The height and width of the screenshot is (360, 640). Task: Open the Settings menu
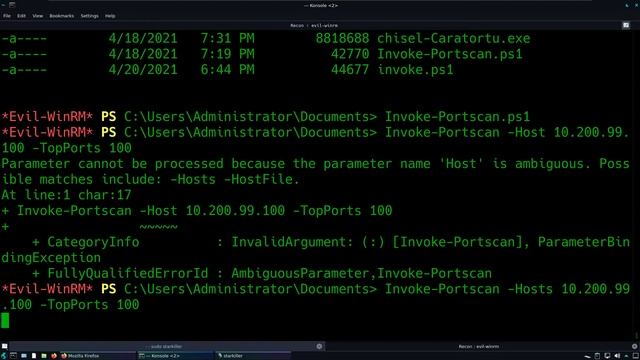(x=89, y=16)
